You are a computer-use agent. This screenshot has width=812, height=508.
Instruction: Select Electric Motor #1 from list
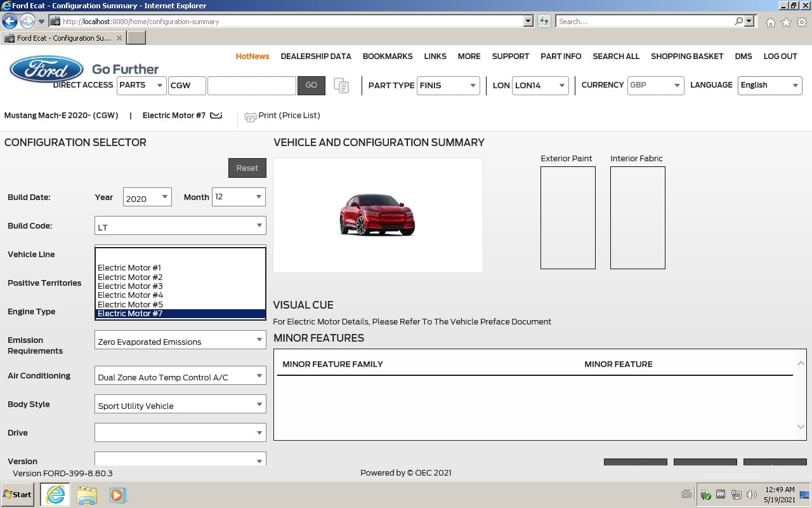tap(180, 268)
